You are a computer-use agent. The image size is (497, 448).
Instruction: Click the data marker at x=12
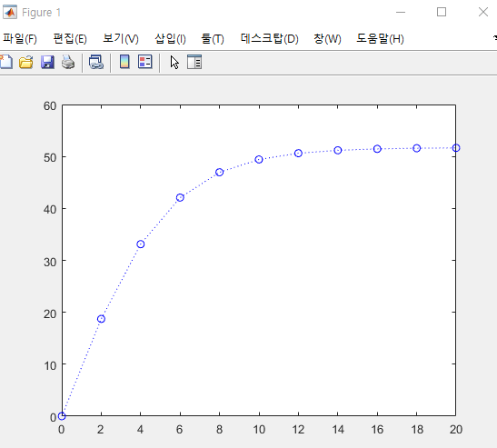(298, 154)
